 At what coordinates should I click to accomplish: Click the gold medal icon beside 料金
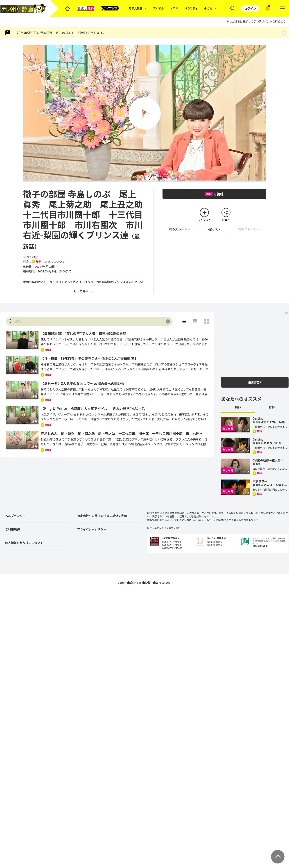pyautogui.click(x=33, y=261)
